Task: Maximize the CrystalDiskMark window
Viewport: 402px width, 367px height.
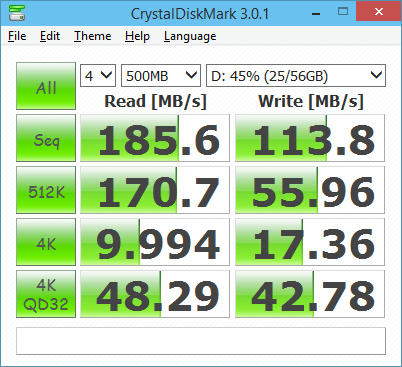Action: click(x=343, y=12)
